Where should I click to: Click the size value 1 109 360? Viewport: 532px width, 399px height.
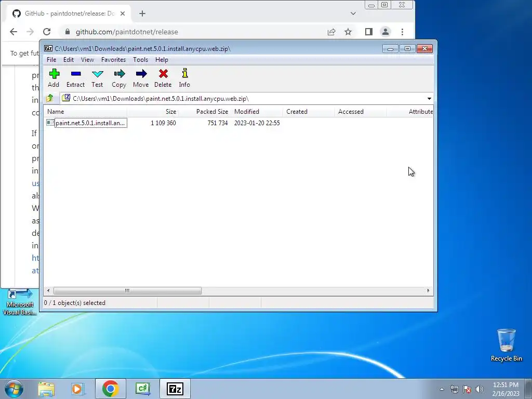[163, 123]
